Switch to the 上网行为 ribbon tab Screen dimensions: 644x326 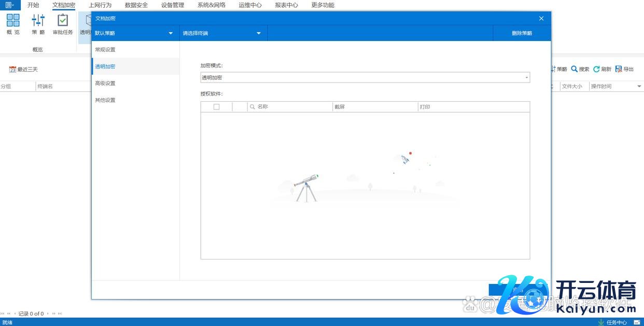[x=100, y=5]
